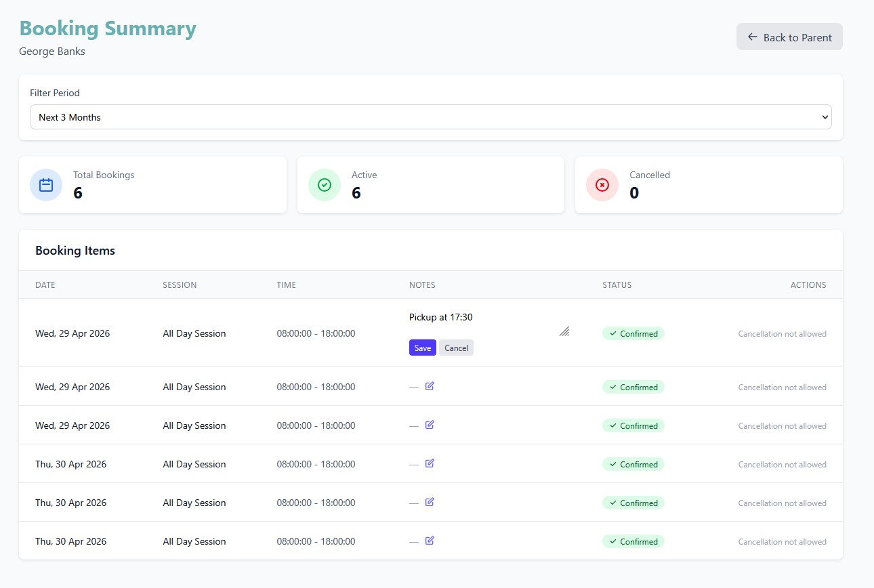
Task: Click the Total Bookings calendar icon
Action: [x=46, y=185]
